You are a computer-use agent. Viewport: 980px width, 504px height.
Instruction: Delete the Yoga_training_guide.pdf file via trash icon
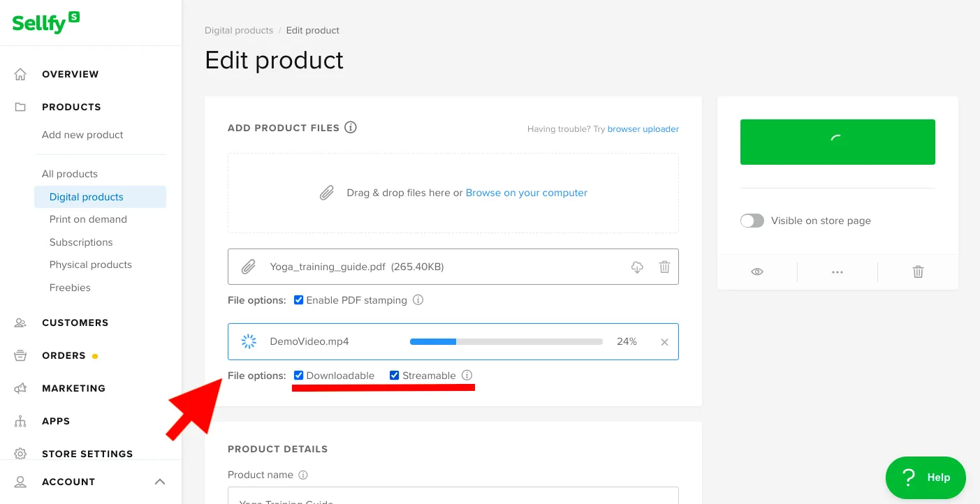(x=664, y=267)
